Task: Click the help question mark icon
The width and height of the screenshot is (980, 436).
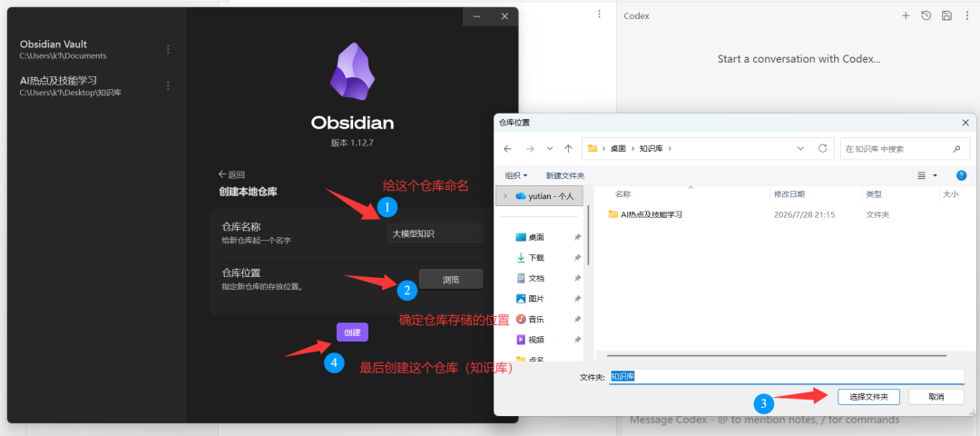Action: coord(961,176)
